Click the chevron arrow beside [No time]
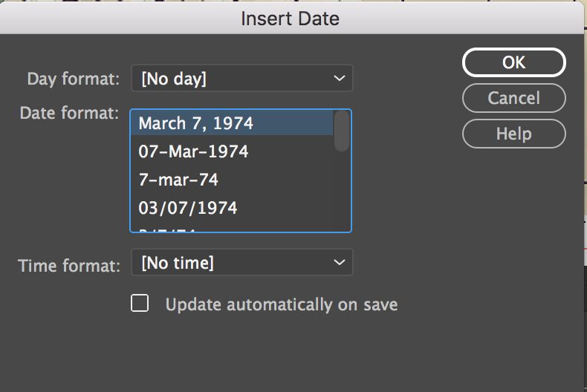 (339, 262)
